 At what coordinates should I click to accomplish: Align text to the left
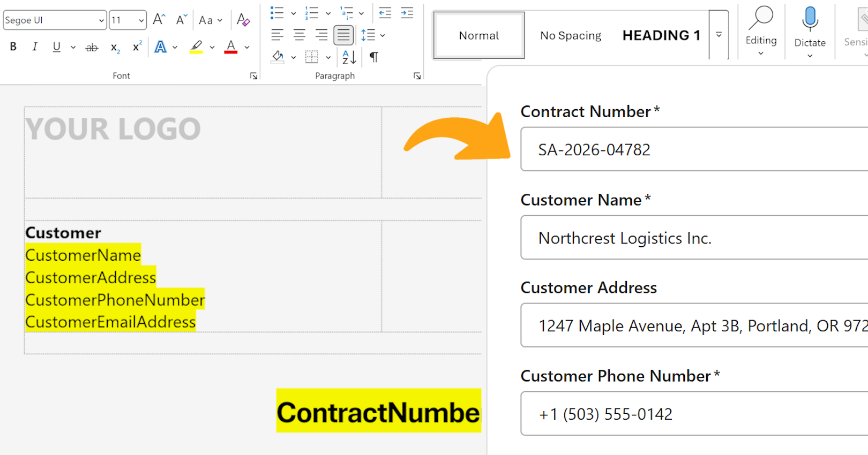click(x=277, y=35)
